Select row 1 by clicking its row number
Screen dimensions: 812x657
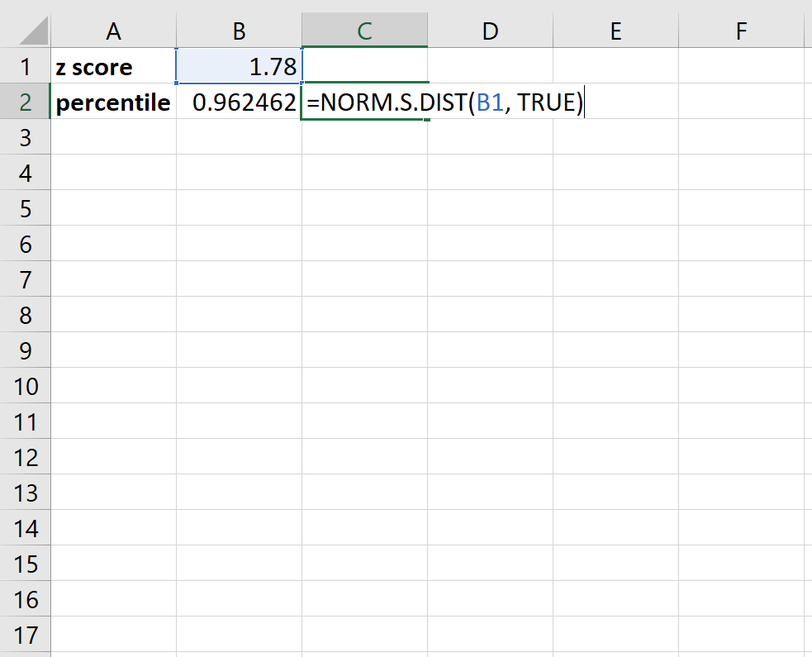25,66
